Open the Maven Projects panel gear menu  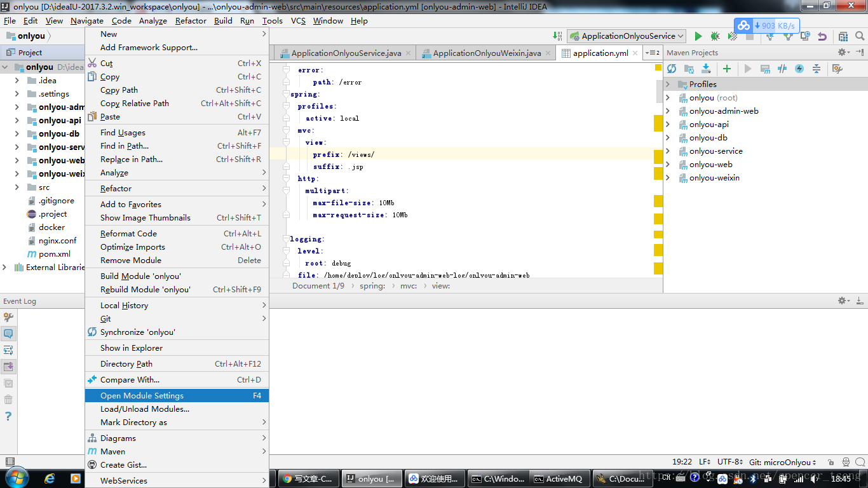click(843, 53)
